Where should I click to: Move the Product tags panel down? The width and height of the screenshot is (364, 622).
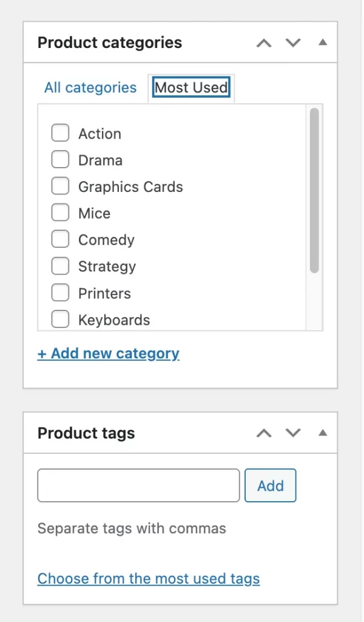click(x=293, y=433)
